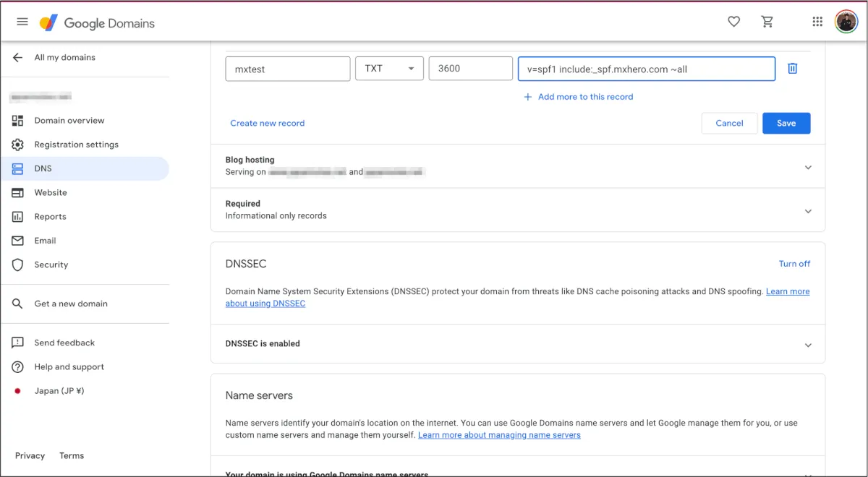Delete the TXT record with trash icon
Screen dimensions: 868x477
coord(792,69)
